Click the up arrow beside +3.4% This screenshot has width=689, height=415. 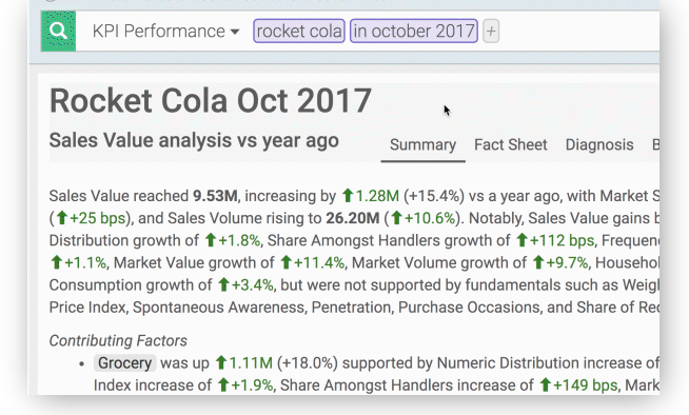click(209, 285)
